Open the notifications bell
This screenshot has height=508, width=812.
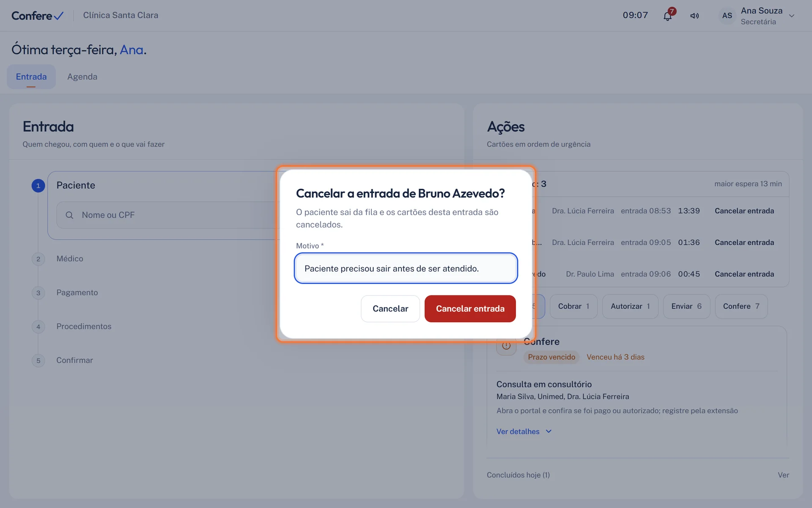coord(667,16)
